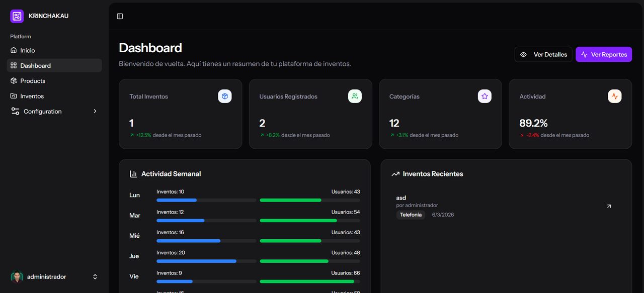This screenshot has width=644, height=293.
Task: Click the Dashboard page heading
Action: tap(150, 48)
